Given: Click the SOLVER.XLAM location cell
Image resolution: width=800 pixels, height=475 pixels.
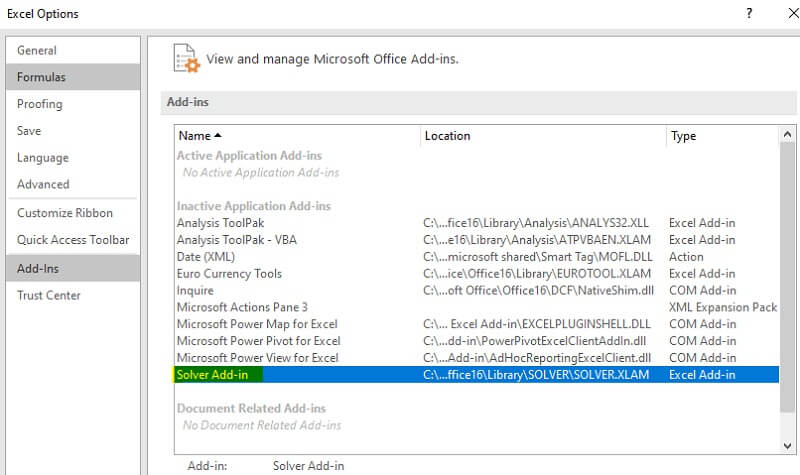Looking at the screenshot, I should point(536,374).
